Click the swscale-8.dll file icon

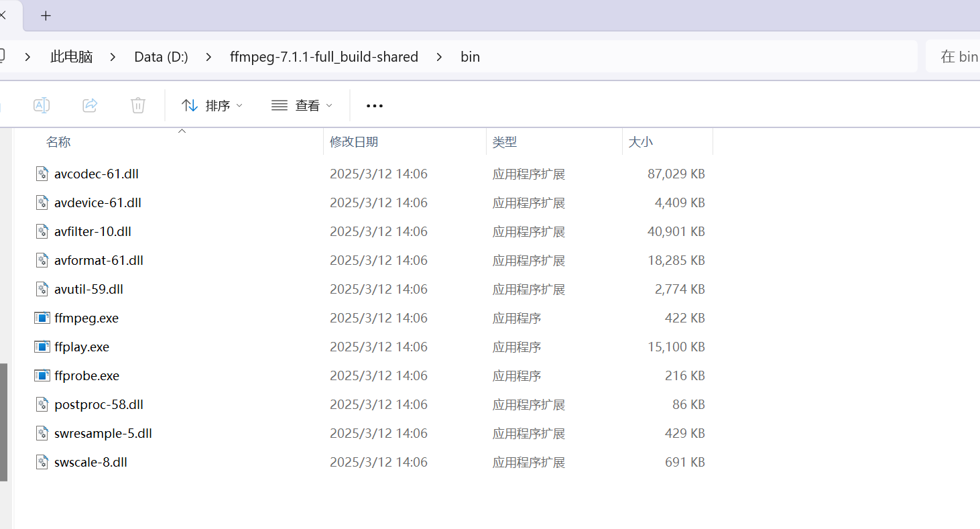[42, 463]
